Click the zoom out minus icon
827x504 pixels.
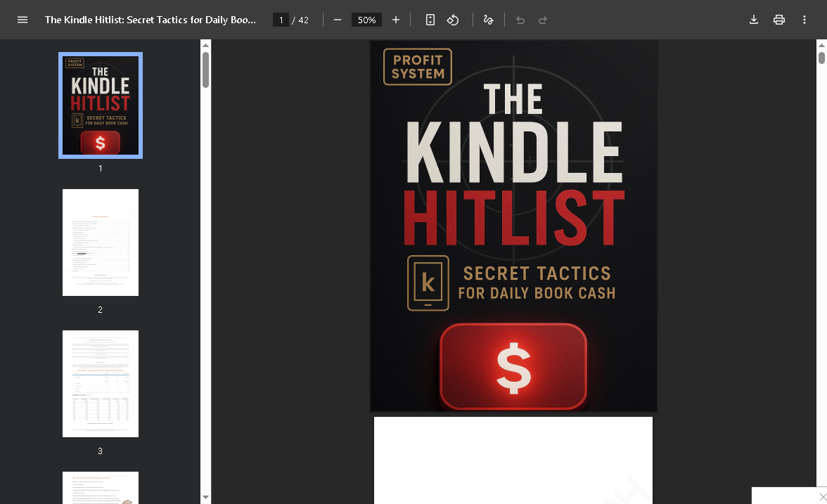coord(338,20)
